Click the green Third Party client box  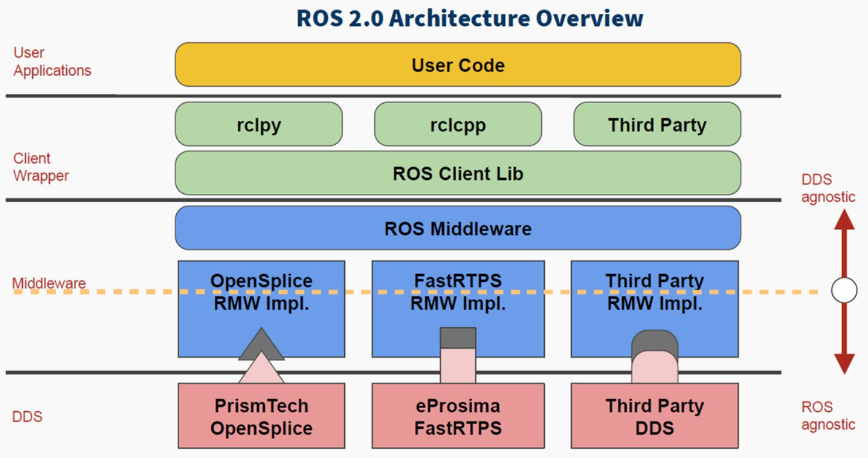(657, 124)
